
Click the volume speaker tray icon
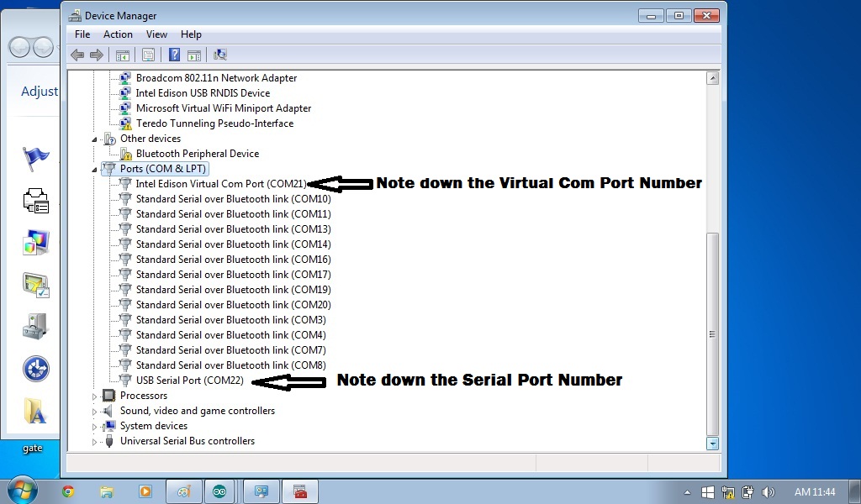[x=769, y=492]
